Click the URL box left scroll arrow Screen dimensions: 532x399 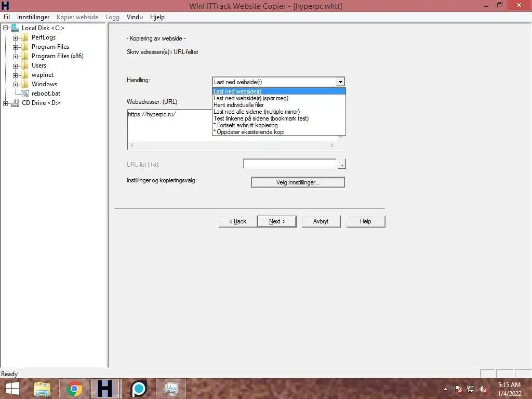coord(132,145)
